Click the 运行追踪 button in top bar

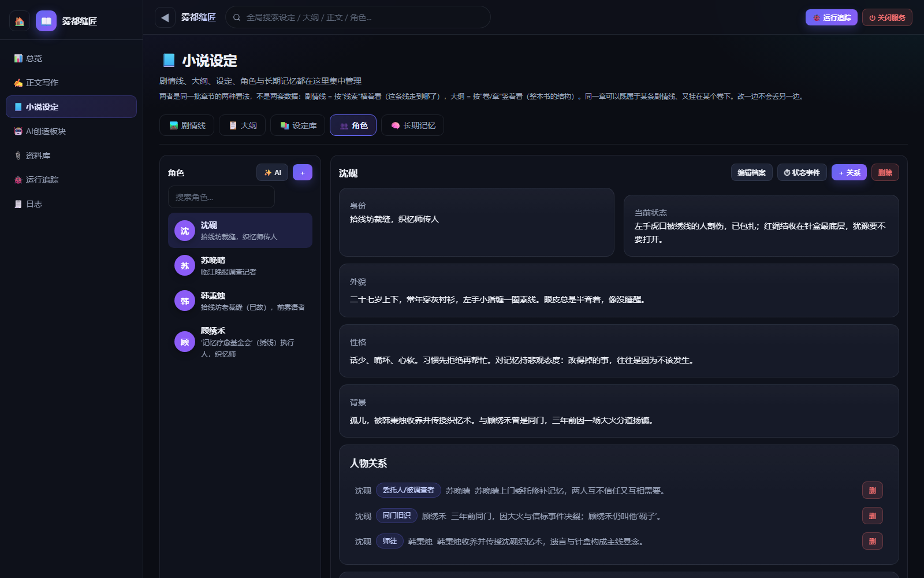point(831,17)
